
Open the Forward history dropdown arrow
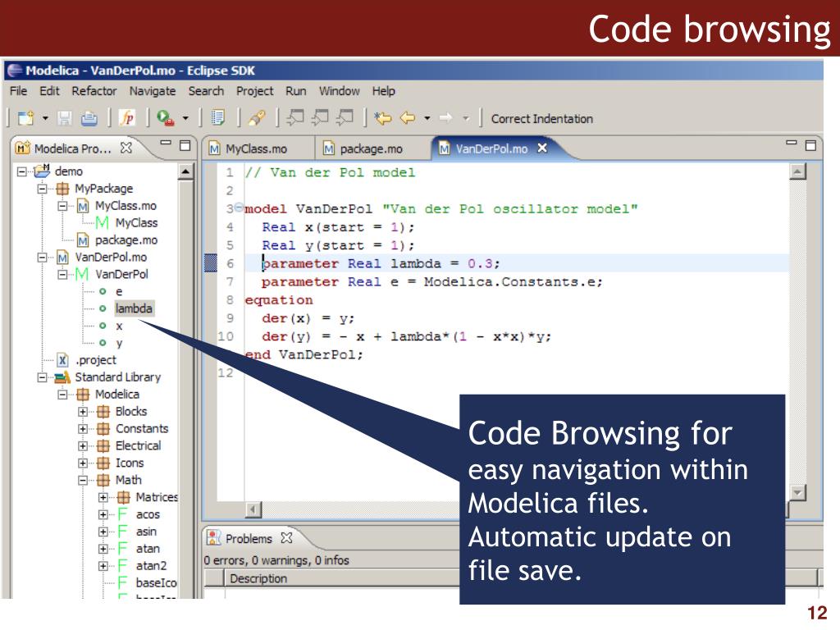tap(466, 118)
